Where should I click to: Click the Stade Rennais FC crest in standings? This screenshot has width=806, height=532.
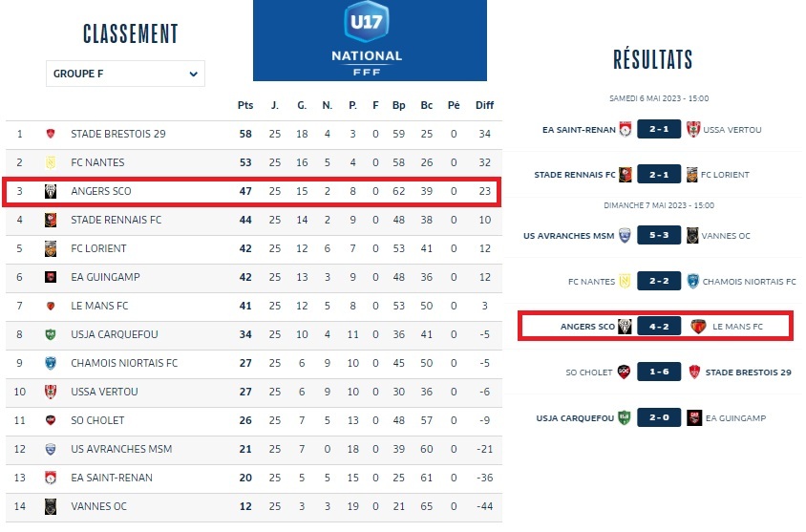pos(52,220)
